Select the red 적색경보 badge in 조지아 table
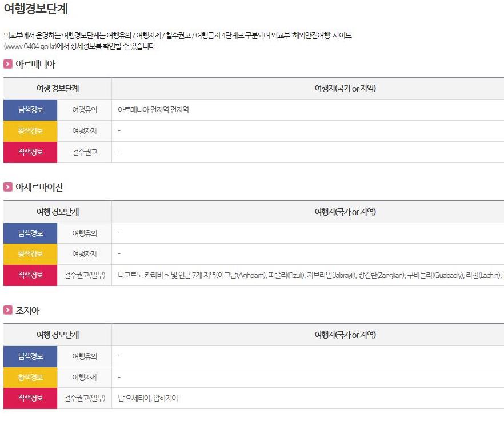 (30, 398)
